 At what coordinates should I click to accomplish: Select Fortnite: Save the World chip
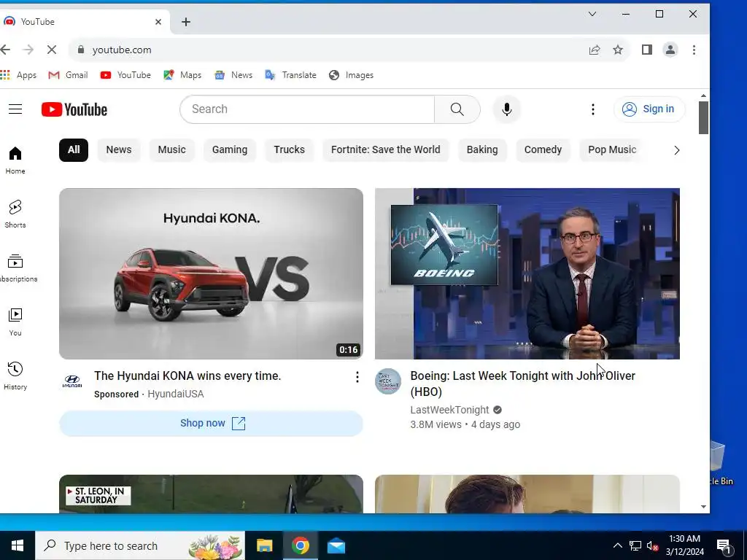pyautogui.click(x=385, y=150)
